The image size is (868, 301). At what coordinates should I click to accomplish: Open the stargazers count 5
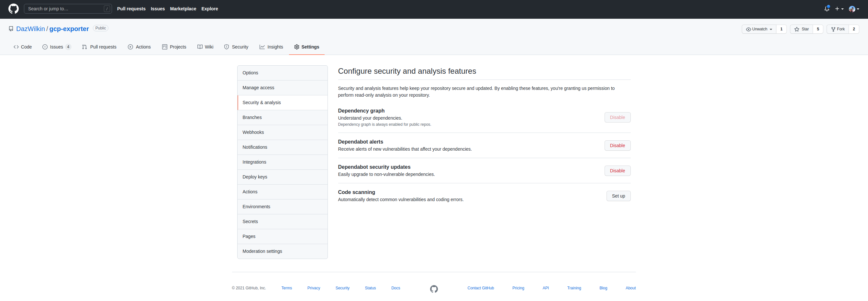click(x=818, y=29)
